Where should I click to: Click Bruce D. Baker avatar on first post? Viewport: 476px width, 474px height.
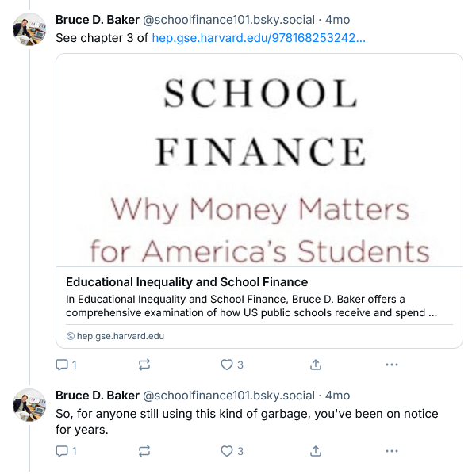tap(29, 29)
